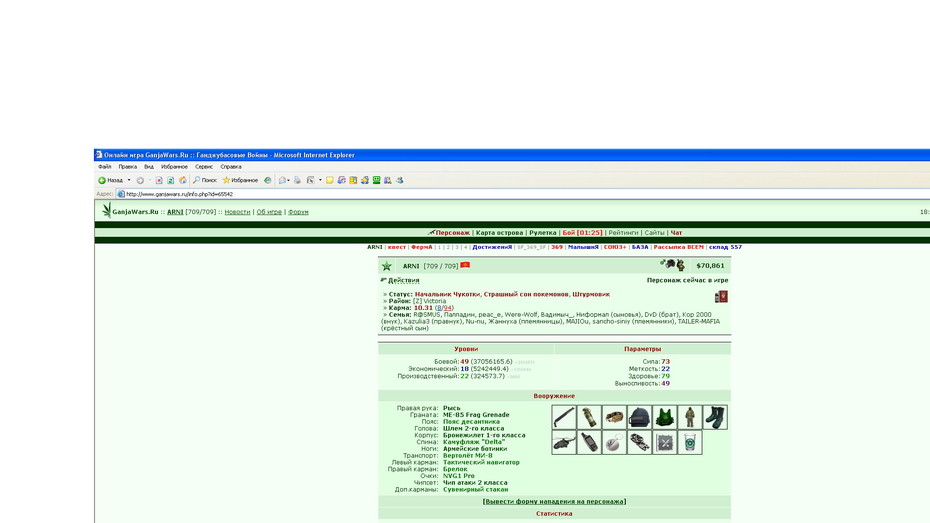Click the souvenir glass inventory icon

pyautogui.click(x=690, y=442)
